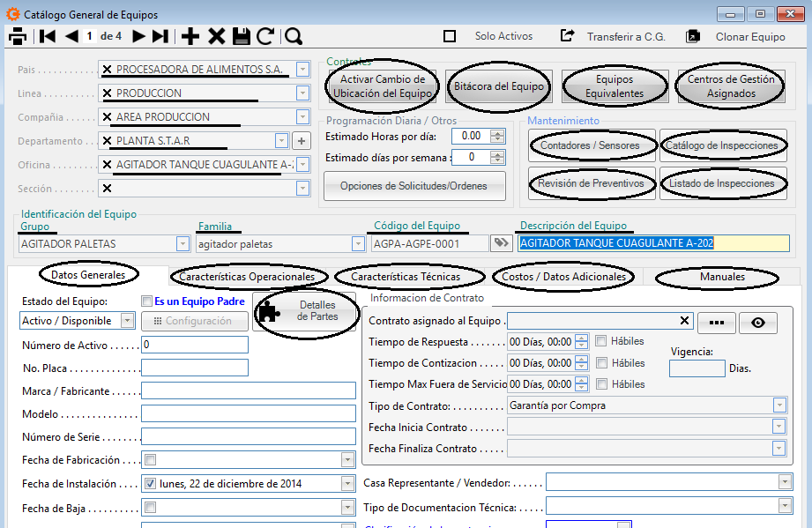Clear the Pais field with X

[x=108, y=70]
